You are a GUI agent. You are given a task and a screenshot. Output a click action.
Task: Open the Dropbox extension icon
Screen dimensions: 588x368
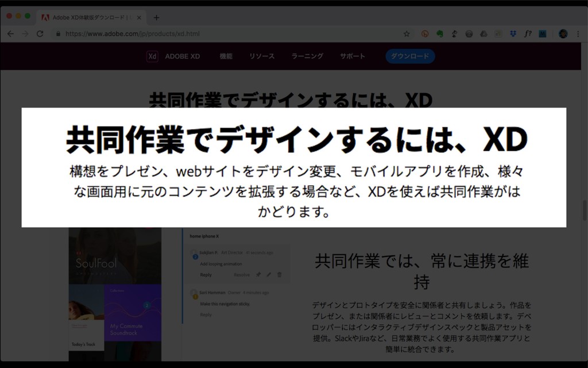click(513, 34)
